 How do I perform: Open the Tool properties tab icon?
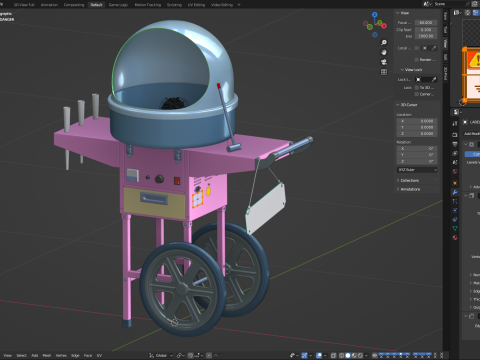pos(455,123)
